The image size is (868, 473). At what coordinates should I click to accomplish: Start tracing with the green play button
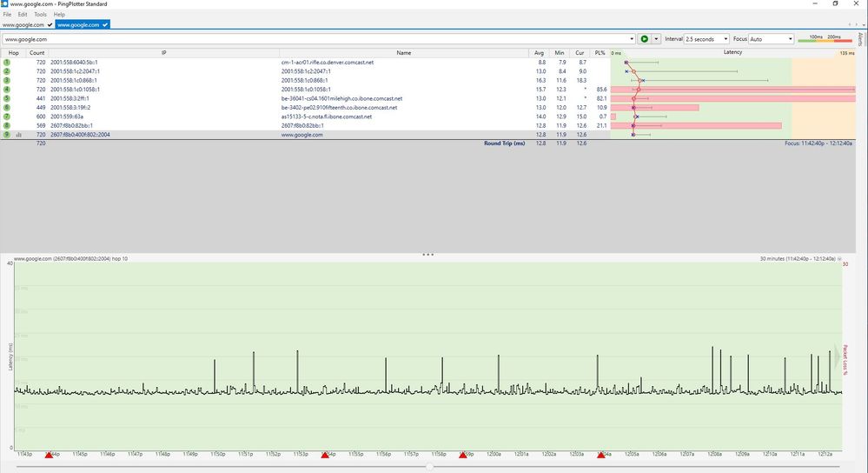(645, 39)
